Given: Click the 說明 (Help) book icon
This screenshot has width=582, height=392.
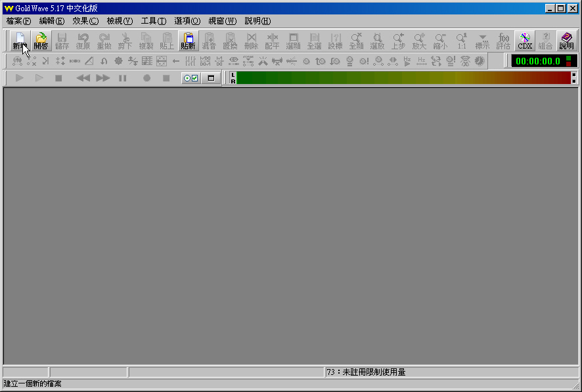Looking at the screenshot, I should [566, 41].
